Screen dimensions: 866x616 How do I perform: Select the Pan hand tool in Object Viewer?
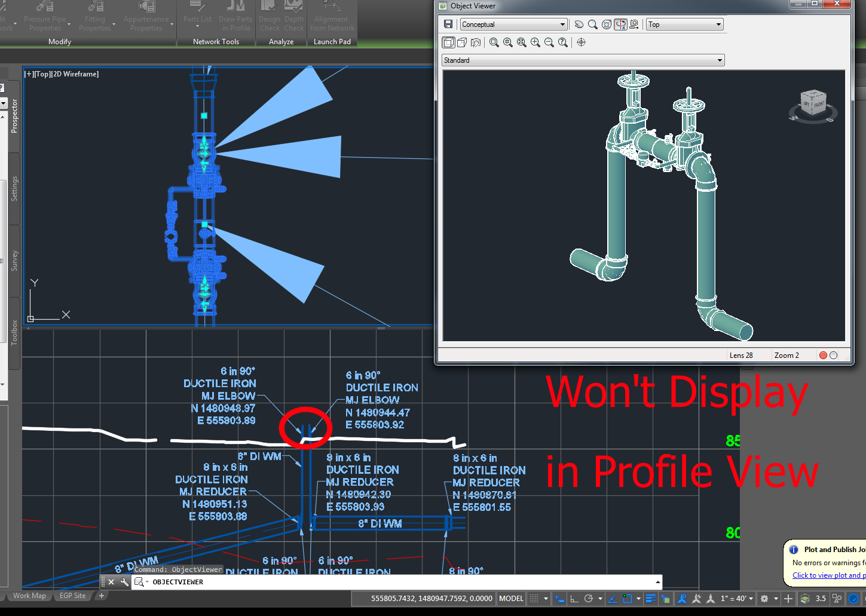(x=579, y=24)
